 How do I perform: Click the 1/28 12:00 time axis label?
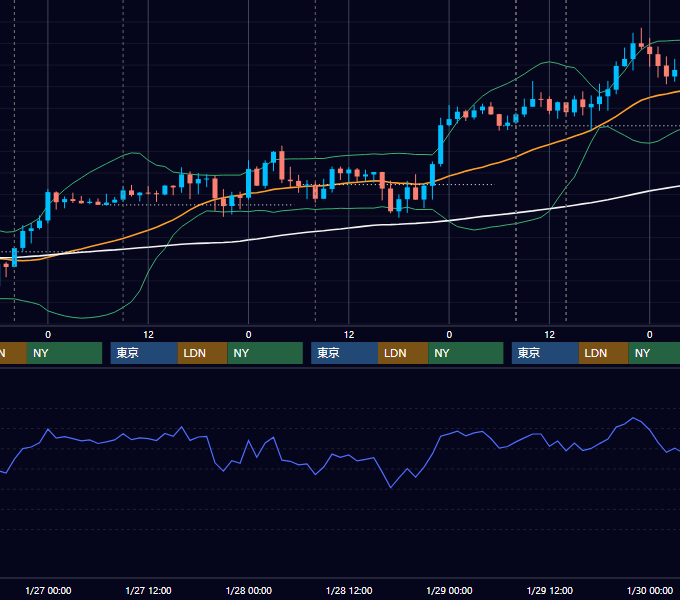tap(349, 590)
